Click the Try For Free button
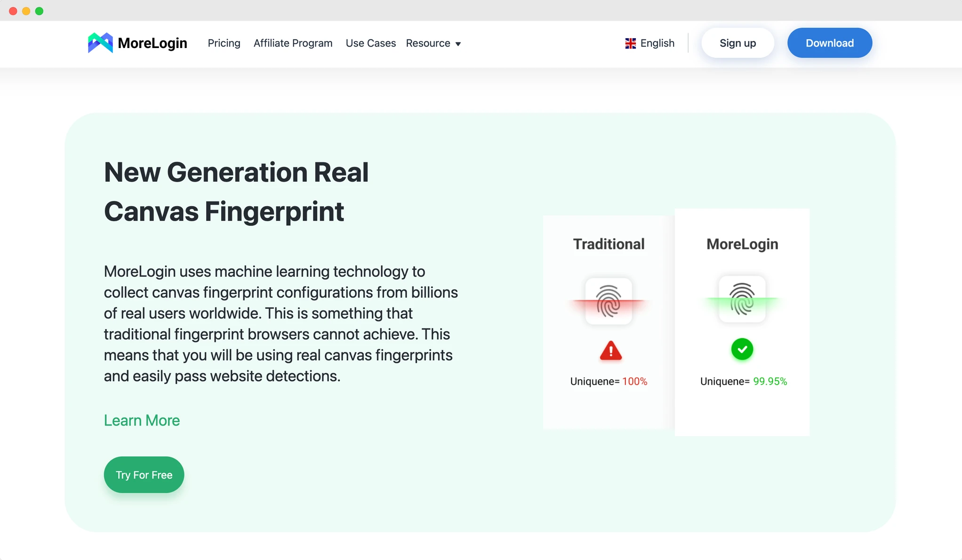Screen dimensions: 962x560 pos(144,475)
